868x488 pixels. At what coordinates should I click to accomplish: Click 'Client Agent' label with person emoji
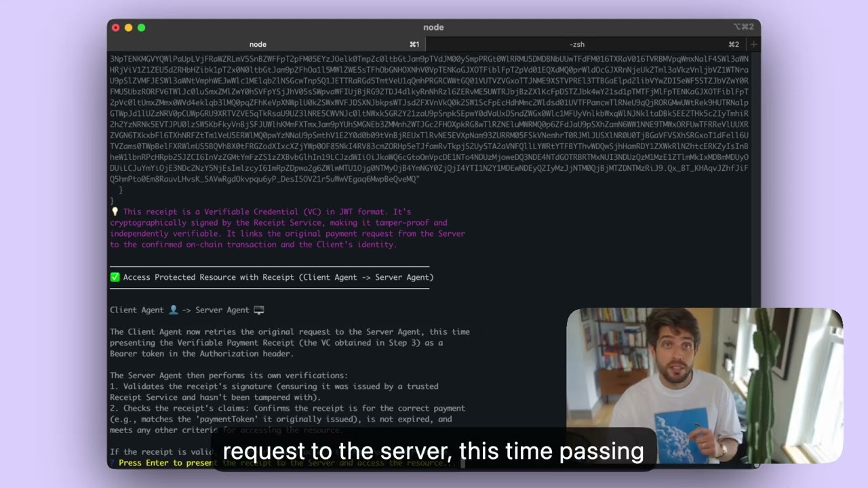[x=144, y=310]
